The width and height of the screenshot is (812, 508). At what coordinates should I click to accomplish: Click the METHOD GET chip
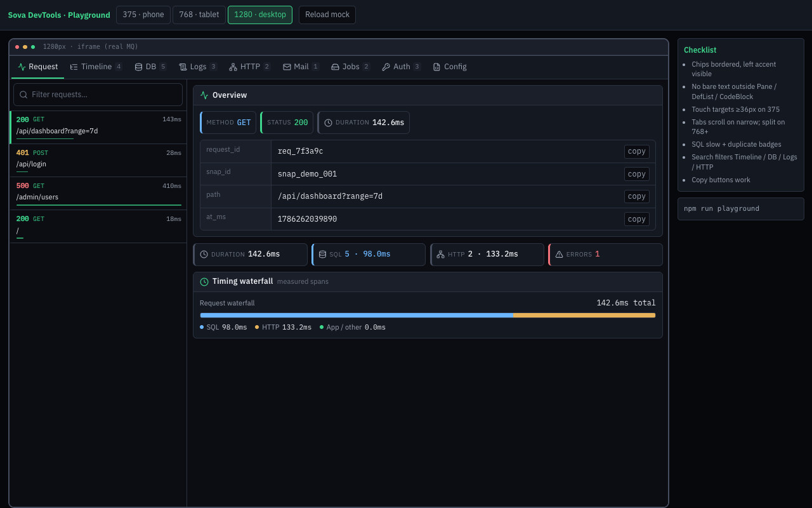(x=228, y=123)
